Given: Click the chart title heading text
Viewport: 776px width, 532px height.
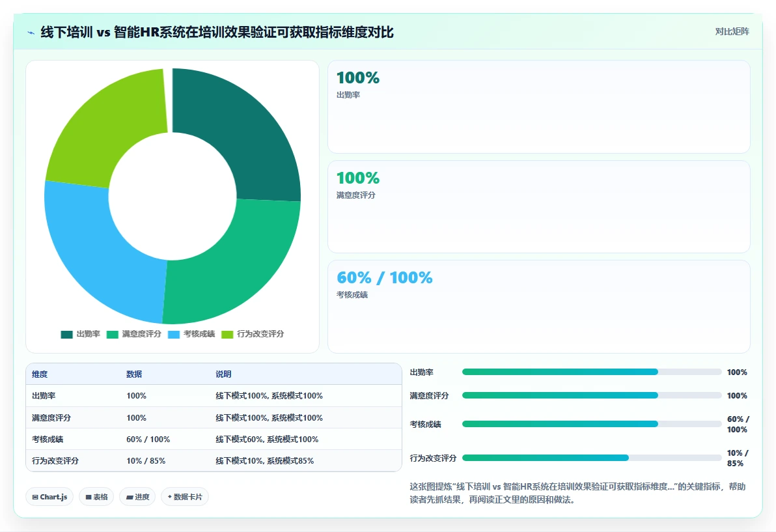Looking at the screenshot, I should (217, 33).
